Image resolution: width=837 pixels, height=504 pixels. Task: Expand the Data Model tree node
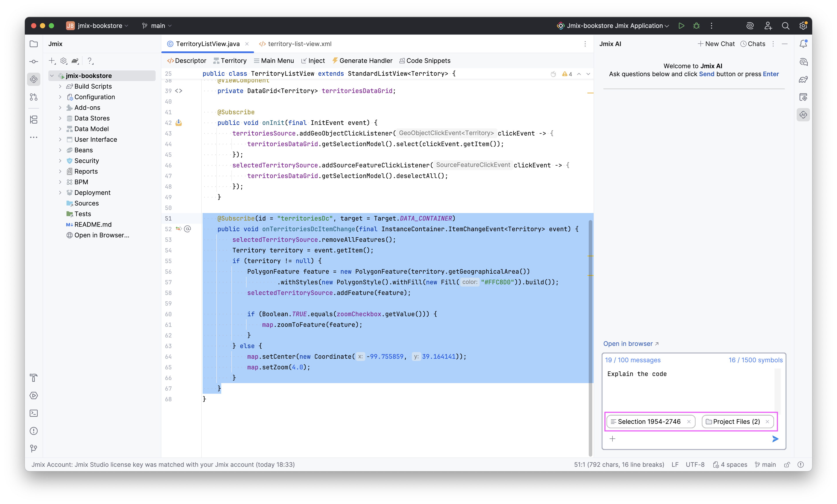(x=61, y=129)
